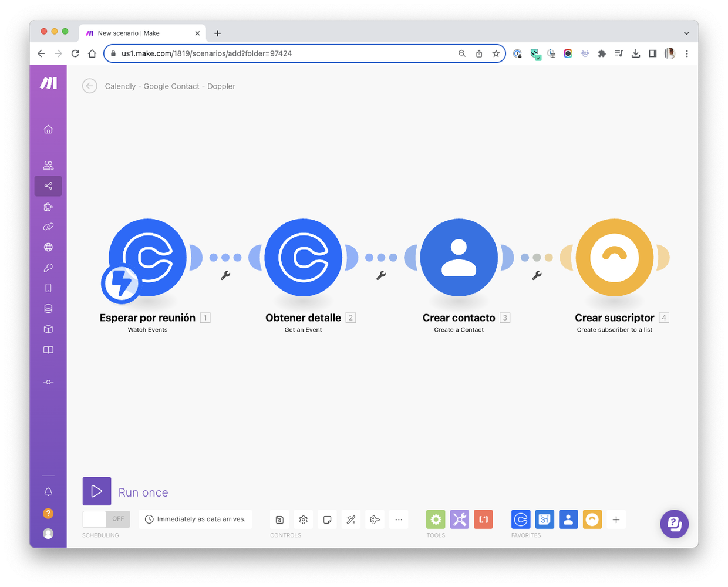Click the browser address bar URL
Screen dimensions: 728x587
tap(207, 53)
